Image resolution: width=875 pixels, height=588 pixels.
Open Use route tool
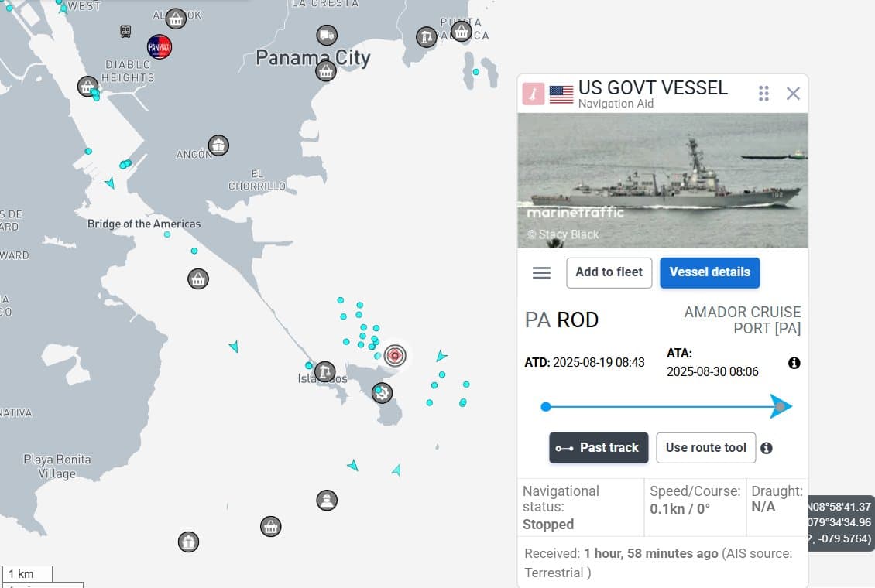click(705, 448)
